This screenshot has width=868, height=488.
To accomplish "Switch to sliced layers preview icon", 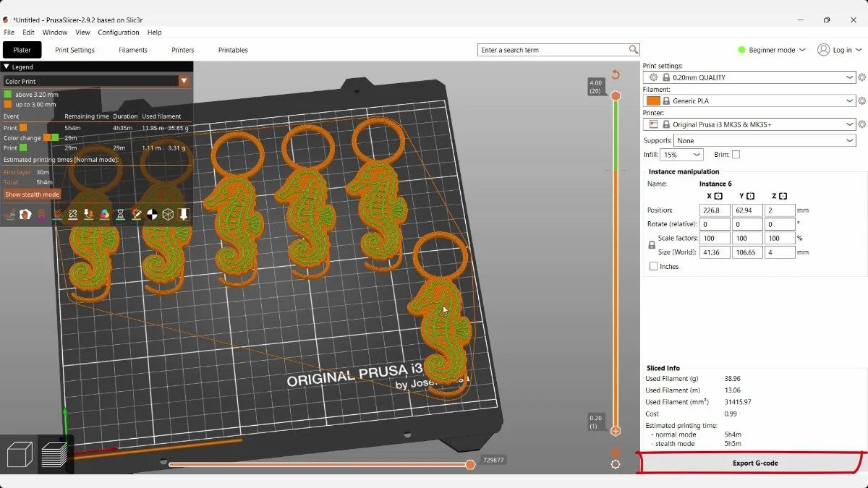I will point(54,455).
